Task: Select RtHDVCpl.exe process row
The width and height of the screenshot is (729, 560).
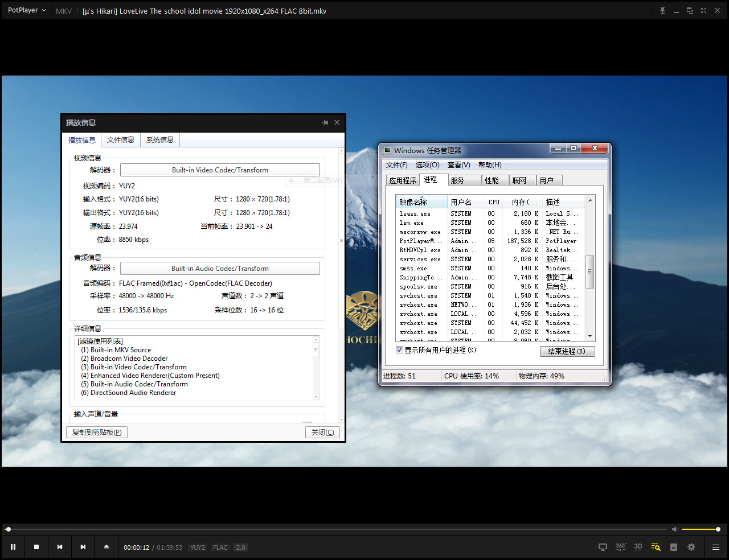Action: (x=490, y=250)
